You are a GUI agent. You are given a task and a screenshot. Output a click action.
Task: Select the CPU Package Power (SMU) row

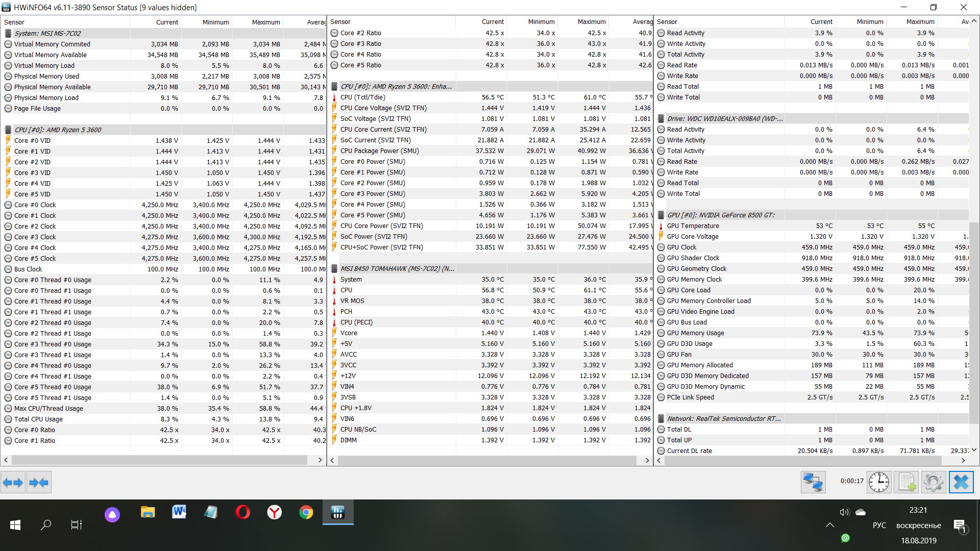coord(379,151)
